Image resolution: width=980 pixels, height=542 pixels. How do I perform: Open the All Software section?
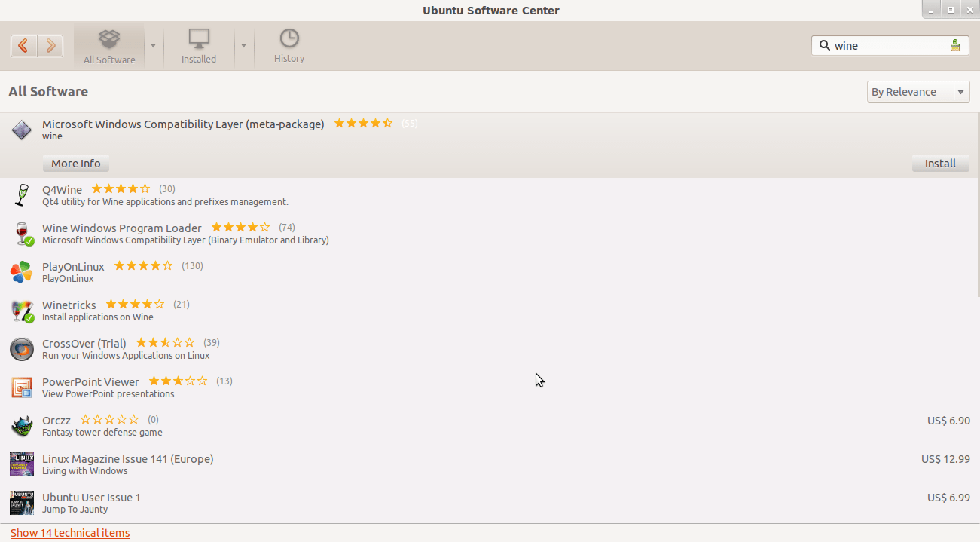109,46
